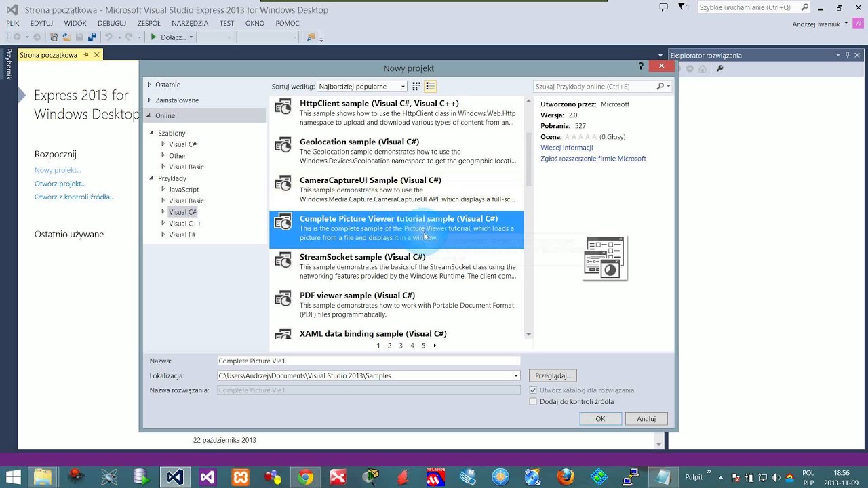Select Visual F# under Przykłady
Image resolution: width=868 pixels, height=488 pixels.
pos(182,235)
